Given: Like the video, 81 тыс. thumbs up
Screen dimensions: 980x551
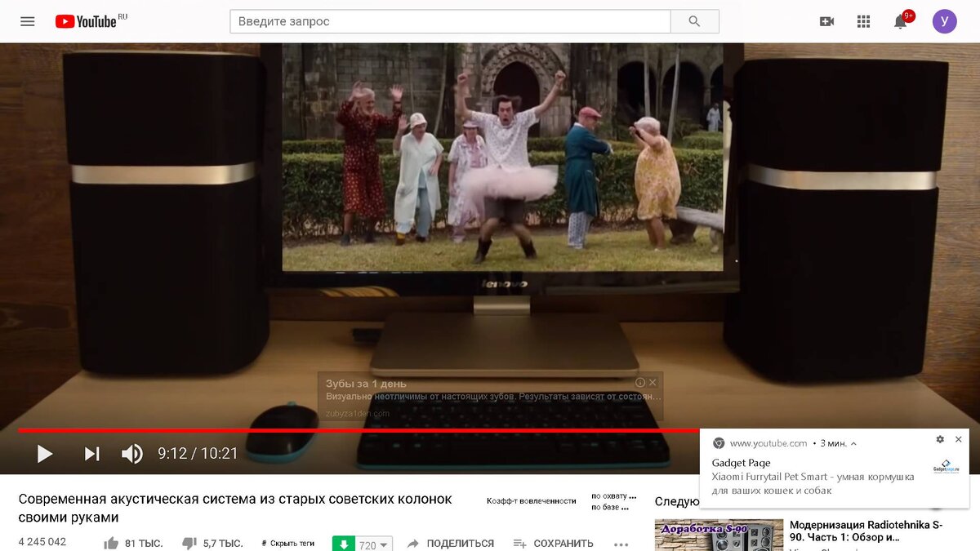Looking at the screenshot, I should point(133,543).
